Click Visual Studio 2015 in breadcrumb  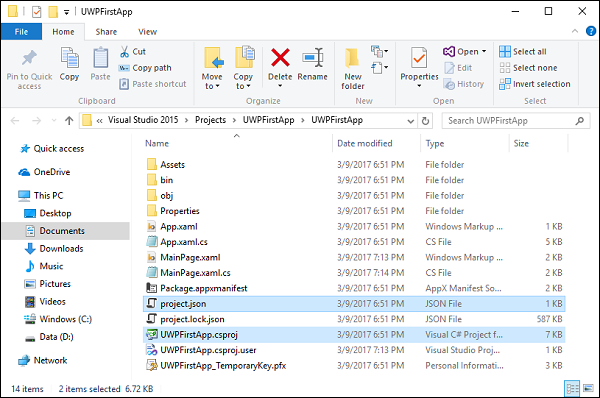[143, 120]
